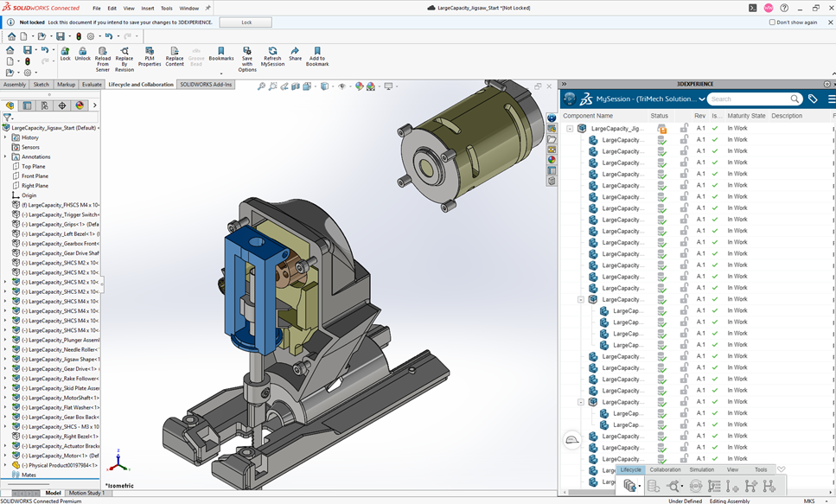Check the Don't show again checkbox
This screenshot has width=836, height=504.
click(x=772, y=22)
